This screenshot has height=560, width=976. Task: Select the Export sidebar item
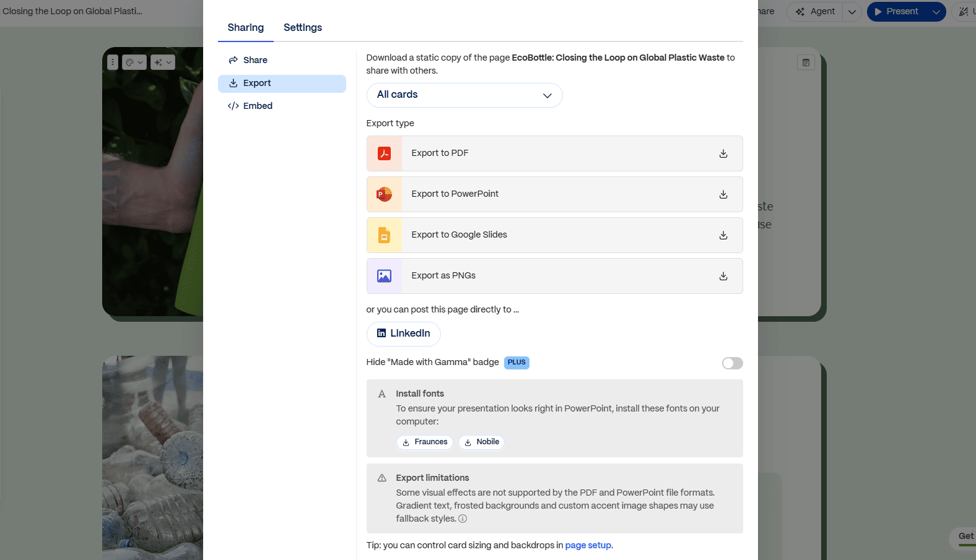tap(282, 84)
